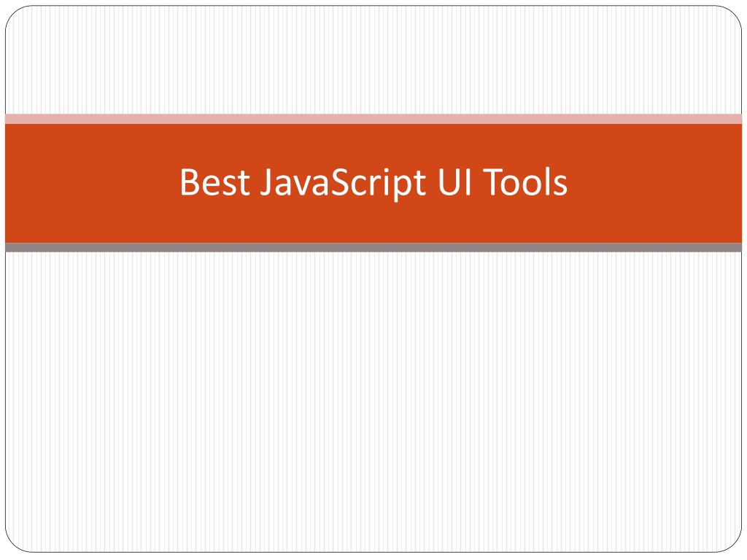
Task: Click the bottom-left rounded corner of the slide
Action: (x=15, y=542)
